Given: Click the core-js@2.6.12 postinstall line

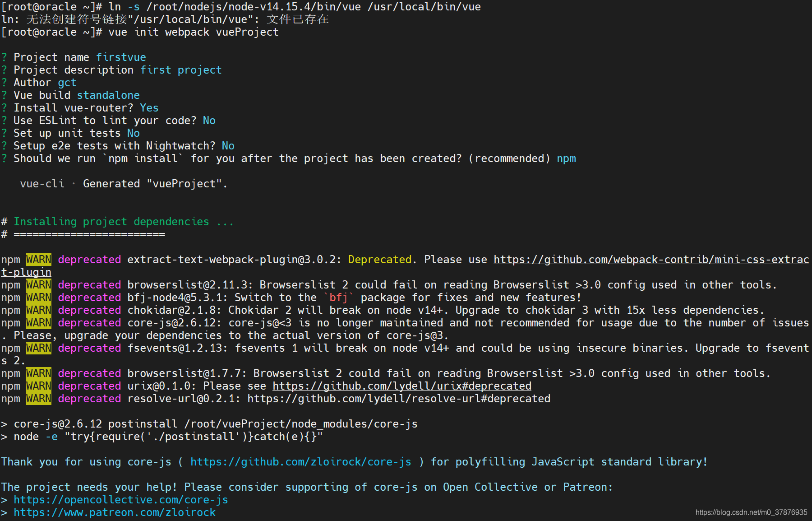Looking at the screenshot, I should 209,424.
